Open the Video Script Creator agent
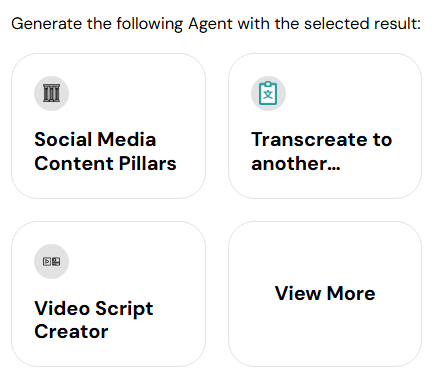Image resolution: width=436 pixels, height=372 pixels. pyautogui.click(x=108, y=294)
